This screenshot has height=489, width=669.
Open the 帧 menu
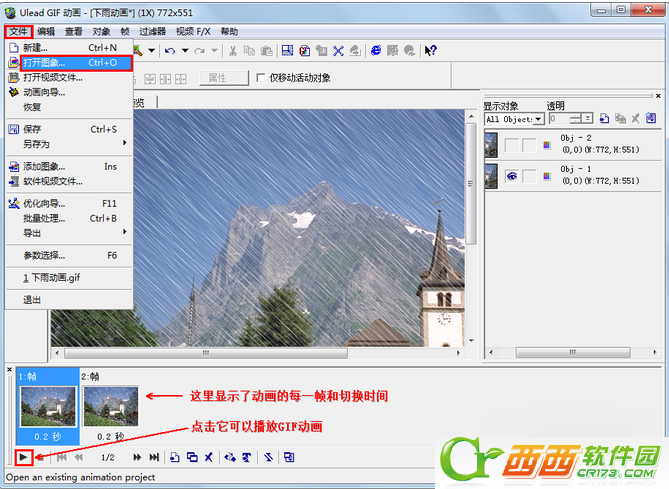tap(125, 32)
